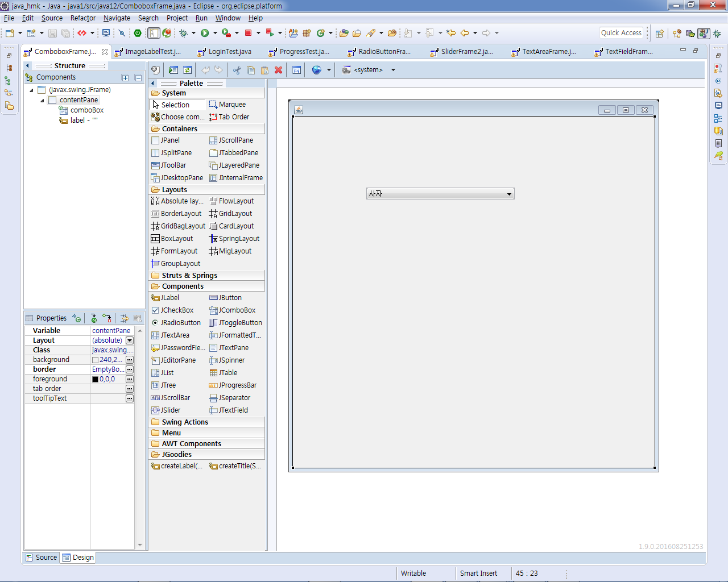Click the ellipsis button for foreground property
Viewport: 728px width, 582px height.
(130, 379)
